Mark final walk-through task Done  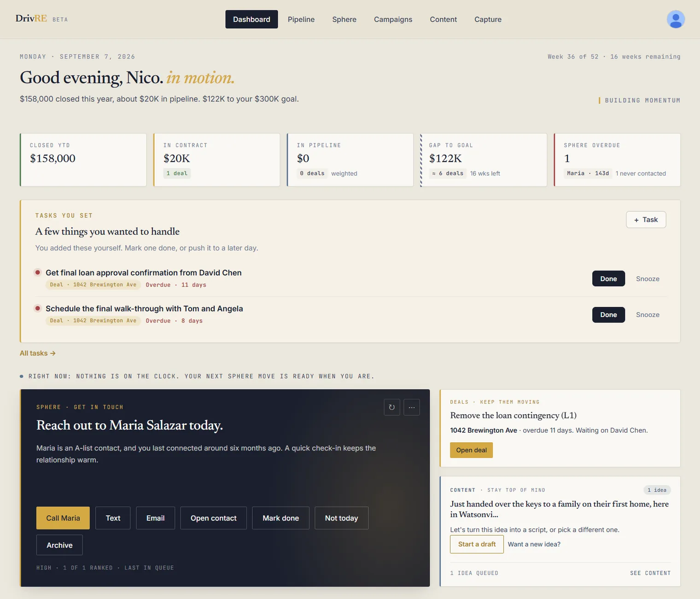608,315
